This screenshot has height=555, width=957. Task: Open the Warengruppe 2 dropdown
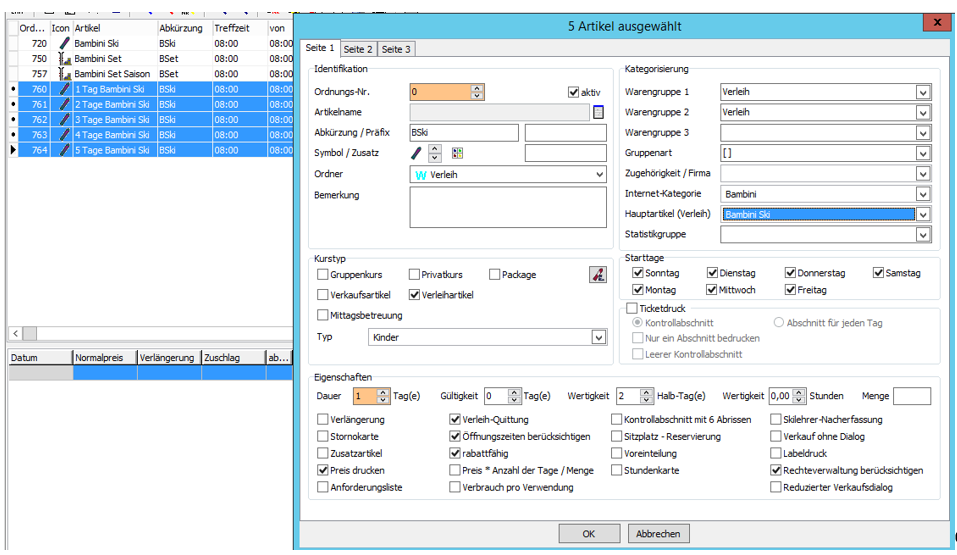(923, 112)
